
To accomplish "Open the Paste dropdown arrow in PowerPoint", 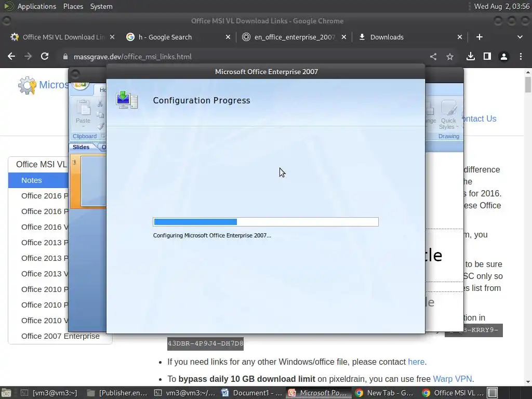I will point(83,126).
